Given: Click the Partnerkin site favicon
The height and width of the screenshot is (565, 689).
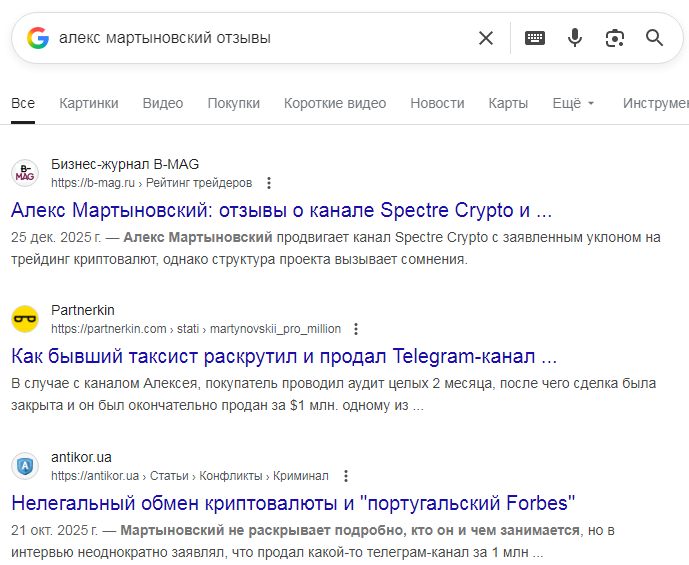Looking at the screenshot, I should (25, 319).
